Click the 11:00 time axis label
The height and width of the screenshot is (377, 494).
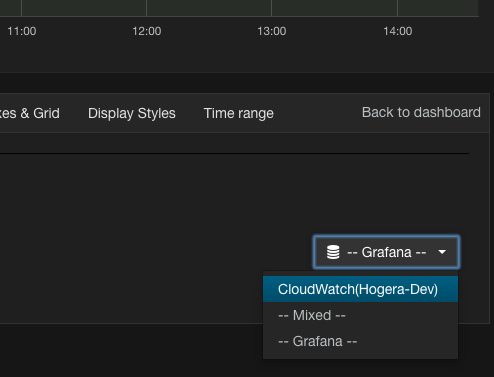(x=22, y=31)
